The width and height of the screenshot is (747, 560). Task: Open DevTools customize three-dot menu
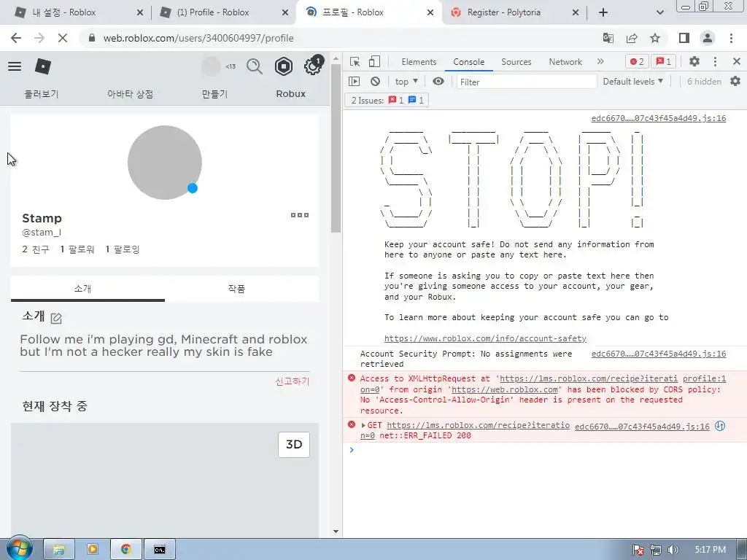click(x=715, y=61)
